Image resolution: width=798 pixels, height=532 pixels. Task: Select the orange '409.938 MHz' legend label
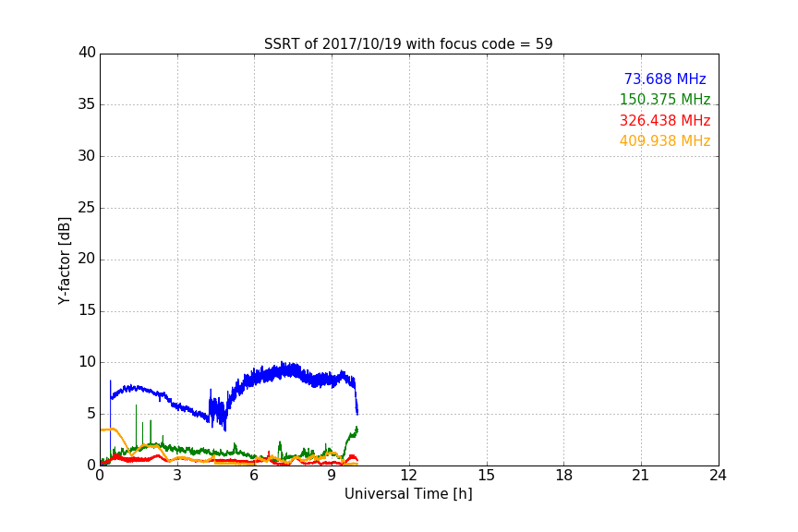point(665,141)
